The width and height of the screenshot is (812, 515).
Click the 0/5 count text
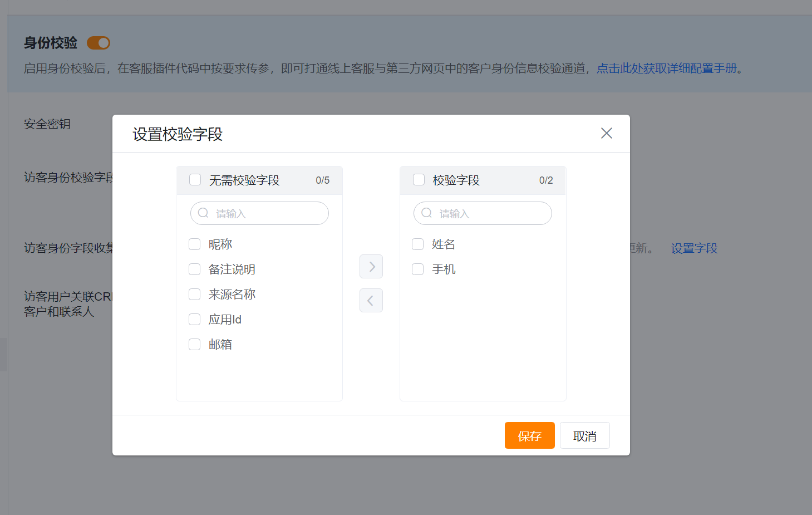point(323,180)
